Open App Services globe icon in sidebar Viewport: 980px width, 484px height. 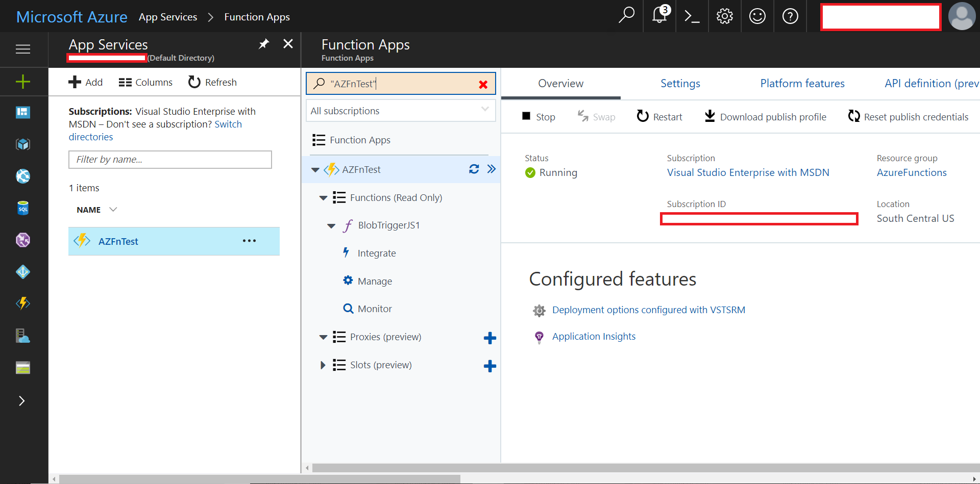(x=23, y=176)
